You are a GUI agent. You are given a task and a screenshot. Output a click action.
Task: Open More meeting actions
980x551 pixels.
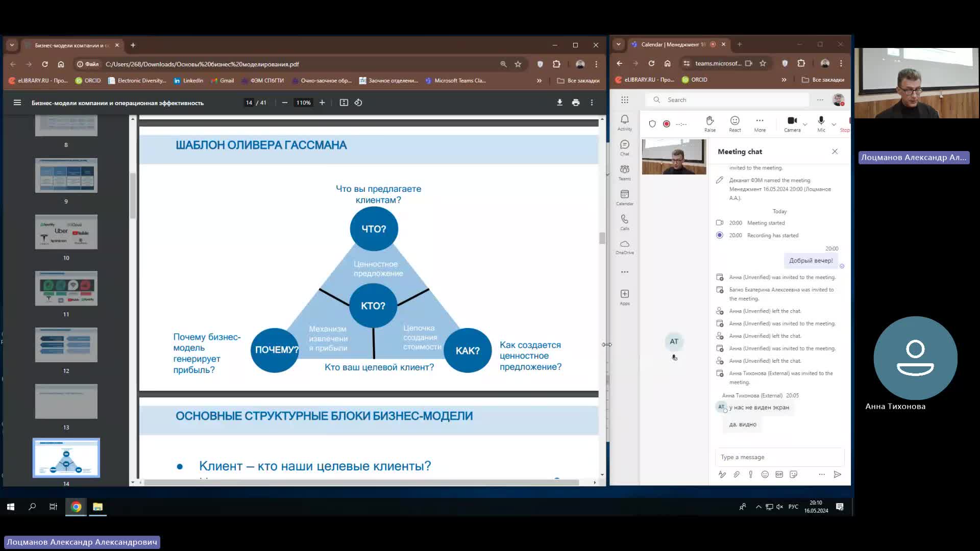click(760, 123)
